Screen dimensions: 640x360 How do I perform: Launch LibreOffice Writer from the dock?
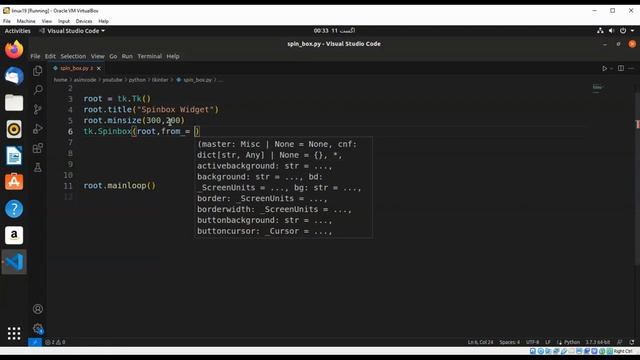pos(14,156)
